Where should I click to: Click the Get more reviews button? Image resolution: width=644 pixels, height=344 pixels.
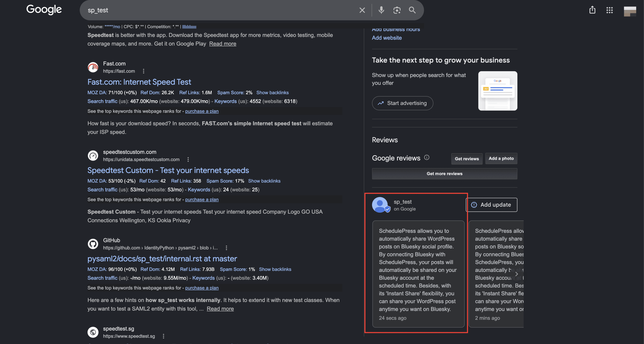[445, 174]
